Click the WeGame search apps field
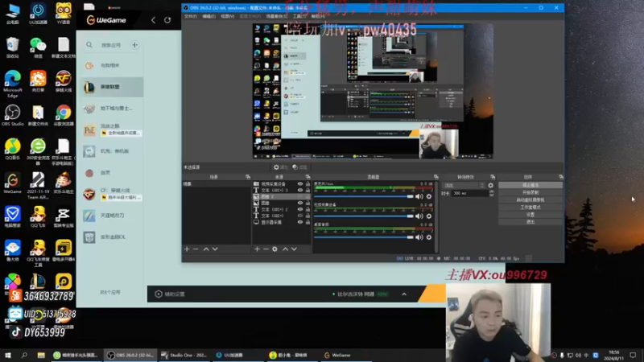This screenshot has width=644, height=362. click(x=106, y=45)
